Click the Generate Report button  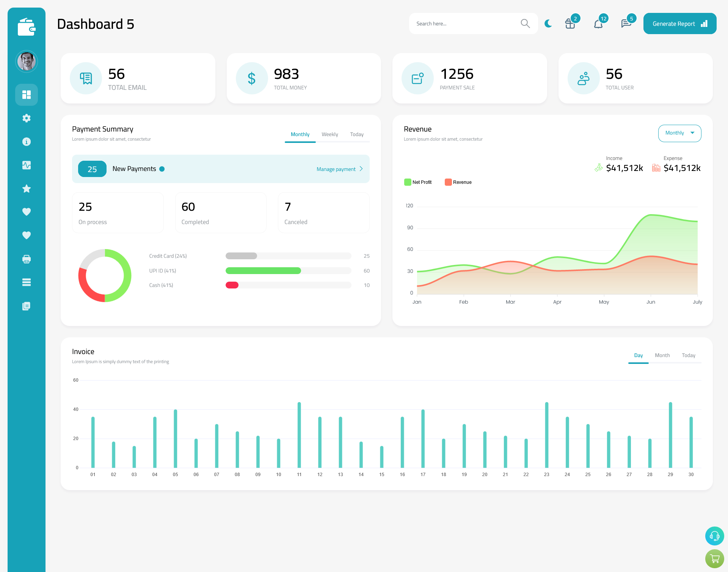point(679,23)
